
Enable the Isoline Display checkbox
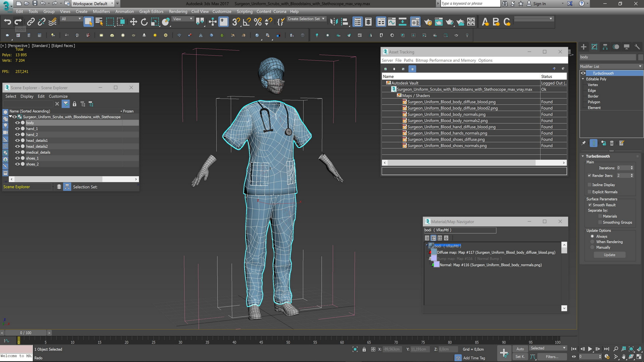click(x=589, y=185)
